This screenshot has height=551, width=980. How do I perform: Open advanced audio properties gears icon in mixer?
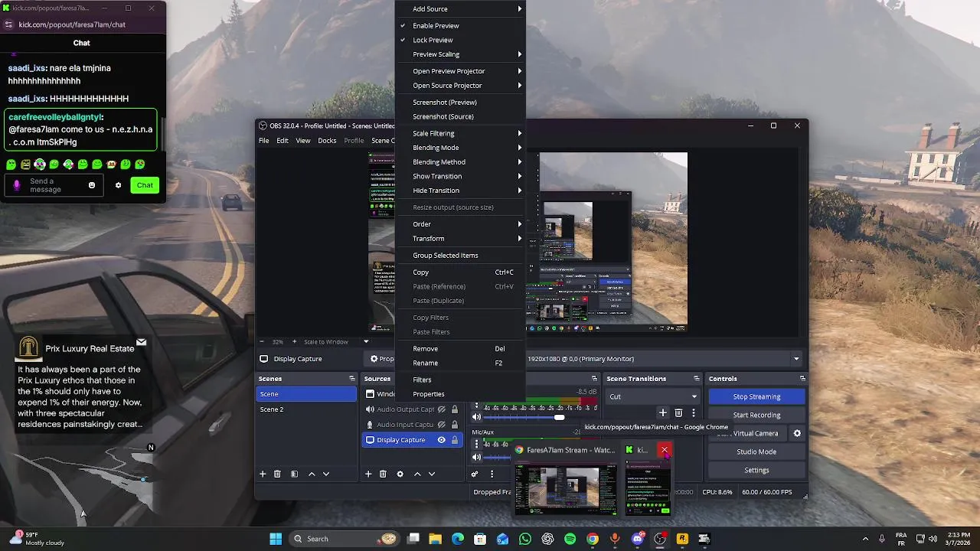tap(475, 474)
